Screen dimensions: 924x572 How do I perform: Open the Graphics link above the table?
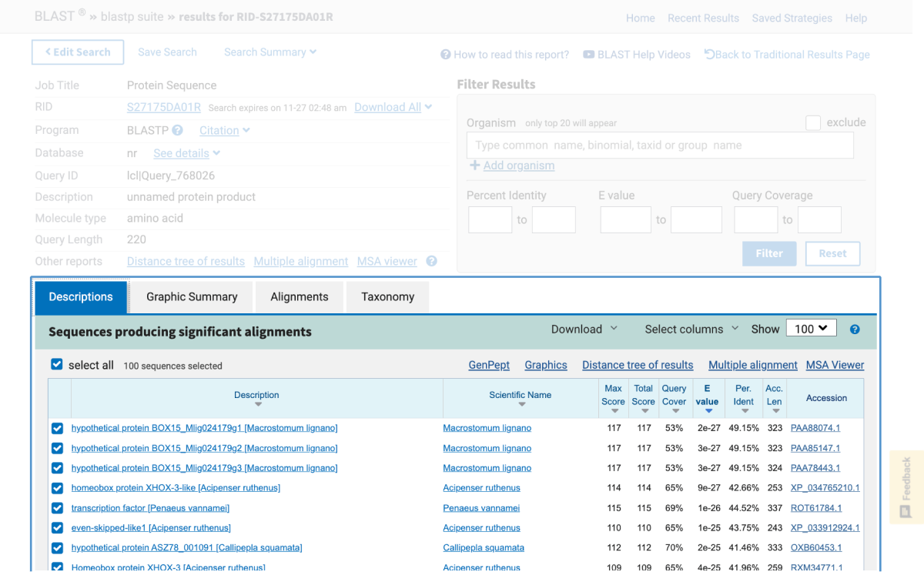tap(546, 365)
